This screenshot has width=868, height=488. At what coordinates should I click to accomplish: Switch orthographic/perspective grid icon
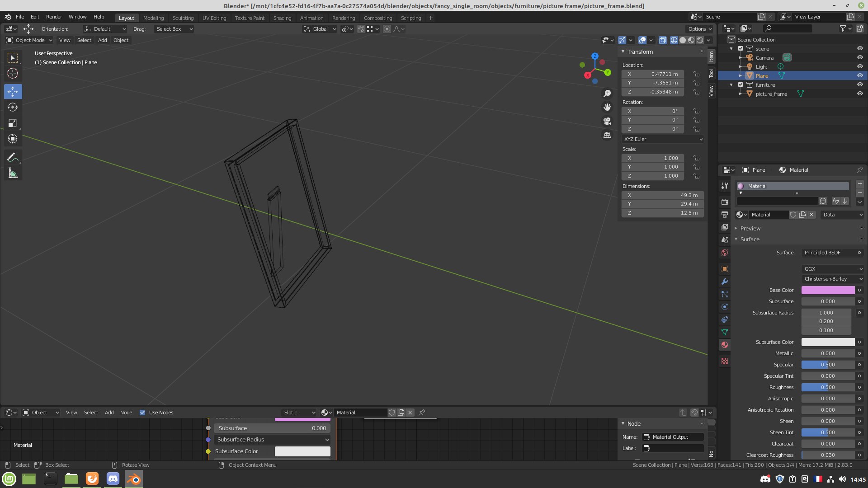607,135
